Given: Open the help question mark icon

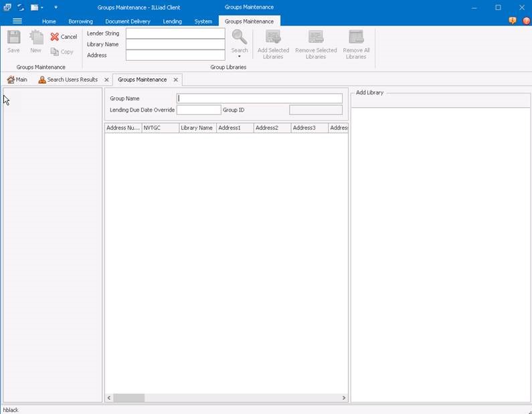Looking at the screenshot, I should tap(526, 21).
